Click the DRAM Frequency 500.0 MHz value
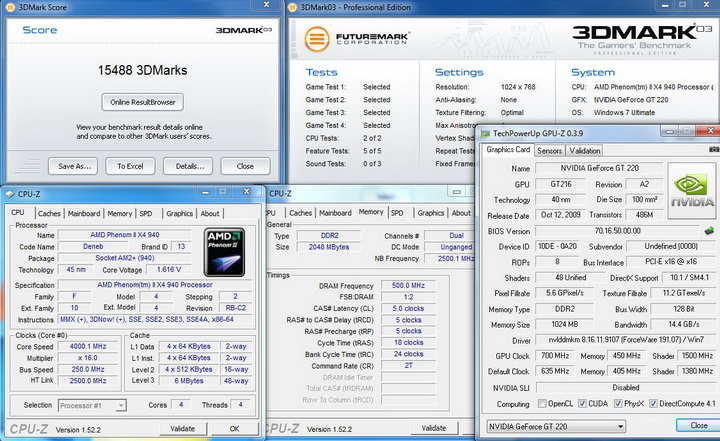This screenshot has width=720, height=441. click(408, 285)
